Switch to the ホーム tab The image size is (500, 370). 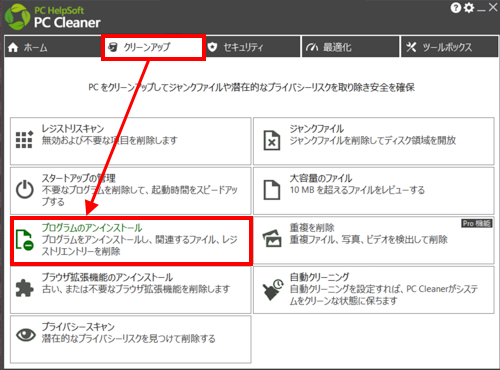(53, 47)
